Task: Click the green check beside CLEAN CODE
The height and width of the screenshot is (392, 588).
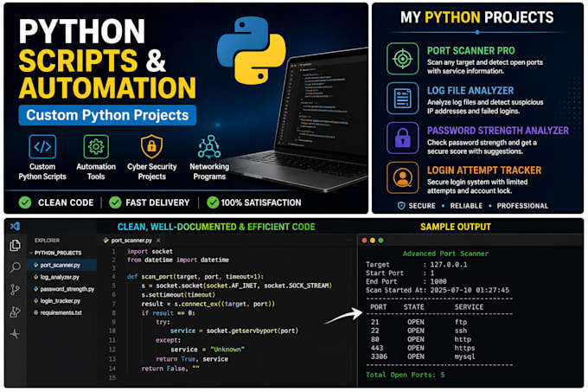Action: tap(25, 202)
